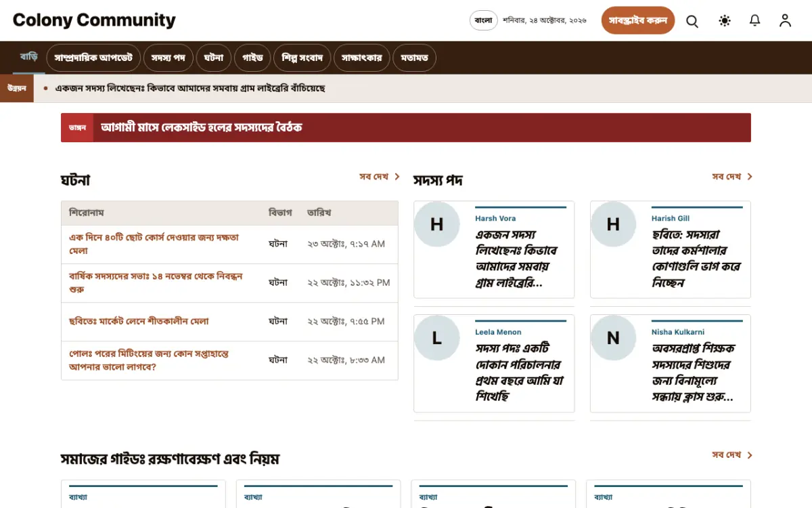The width and height of the screenshot is (812, 508).
Task: Open the গাইড nav tab
Action: click(x=253, y=58)
